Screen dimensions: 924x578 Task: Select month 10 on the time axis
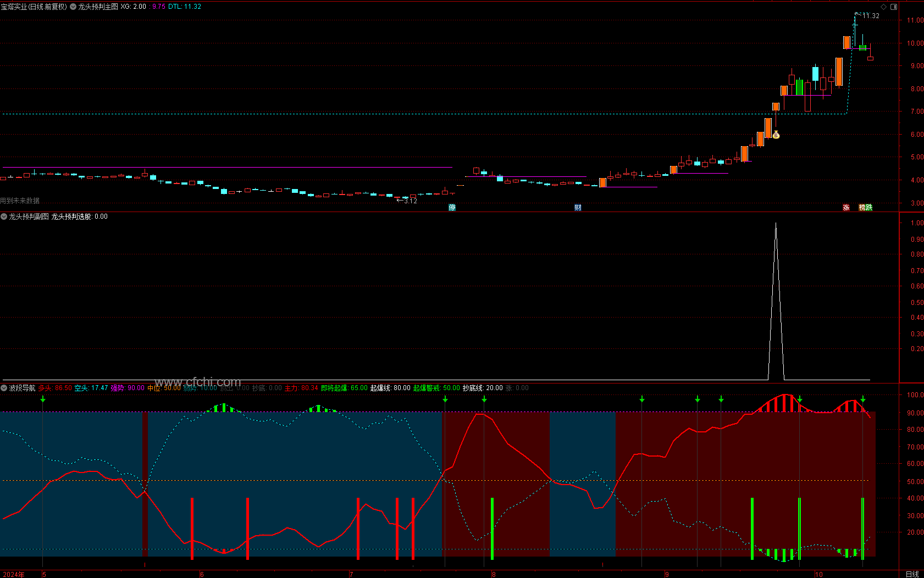click(x=818, y=574)
